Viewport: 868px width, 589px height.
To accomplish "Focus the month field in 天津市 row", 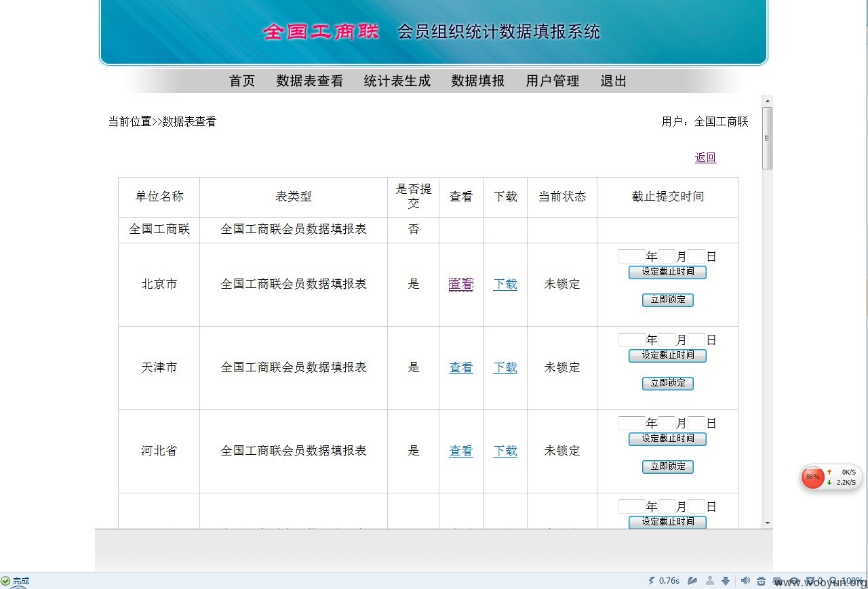I will click(x=667, y=340).
